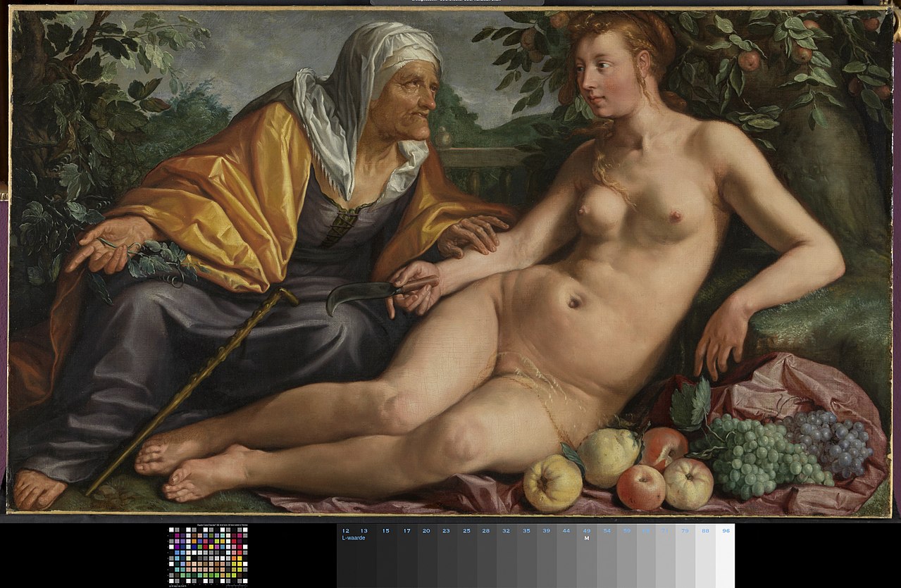The height and width of the screenshot is (588, 901).
Task: Click the ColorChecker color chart
Action: click(x=208, y=556)
